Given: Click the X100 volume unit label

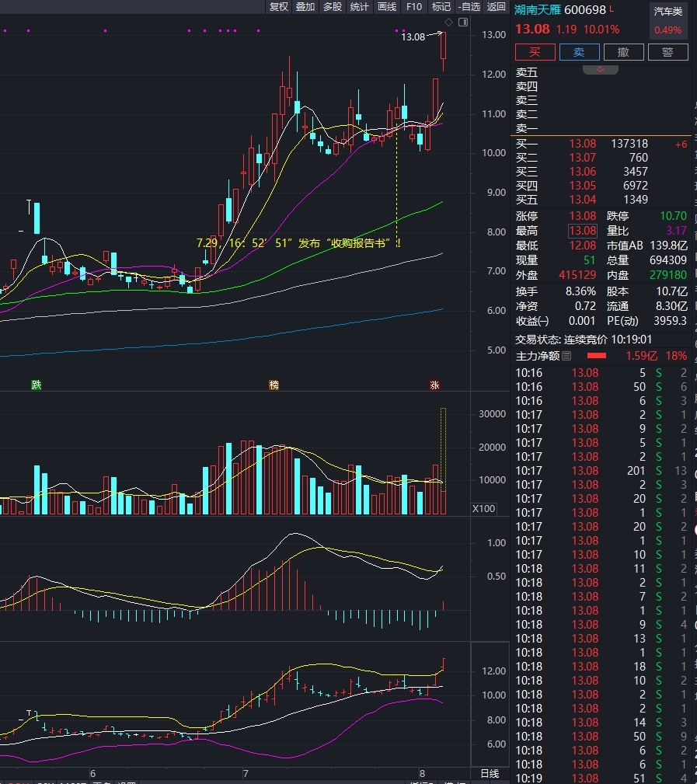Looking at the screenshot, I should [483, 508].
